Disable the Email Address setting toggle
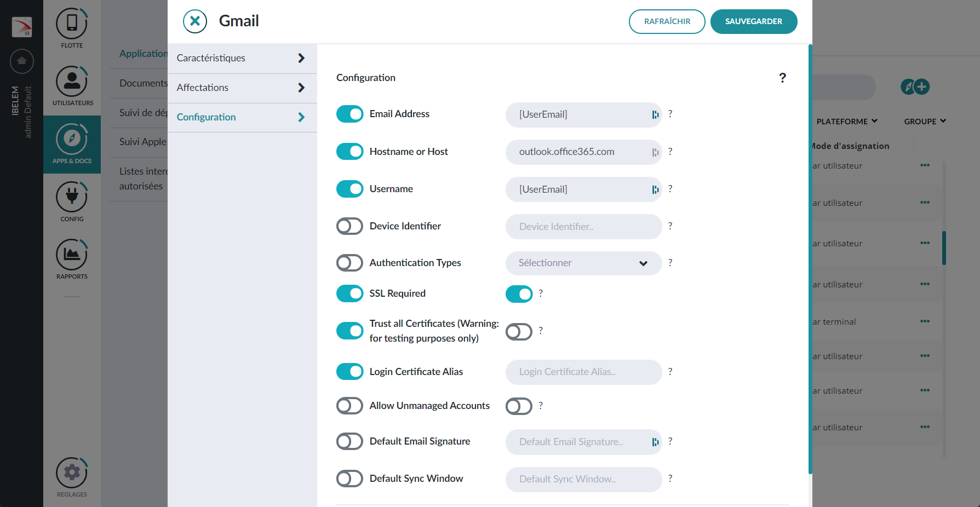This screenshot has width=980, height=507. [x=349, y=114]
